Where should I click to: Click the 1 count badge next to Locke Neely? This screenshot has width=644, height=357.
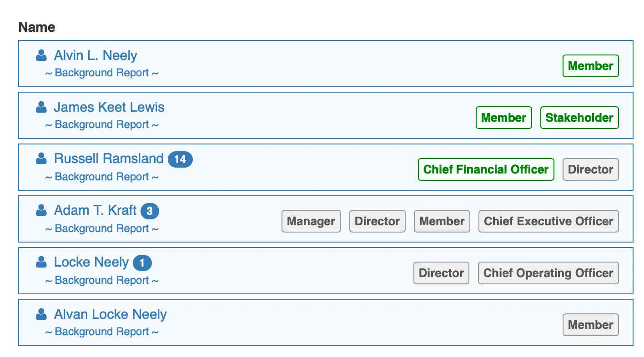[142, 263]
